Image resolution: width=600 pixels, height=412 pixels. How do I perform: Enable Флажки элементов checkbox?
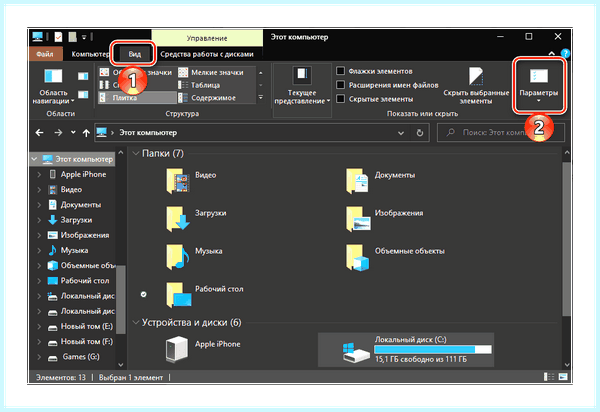pos(340,71)
